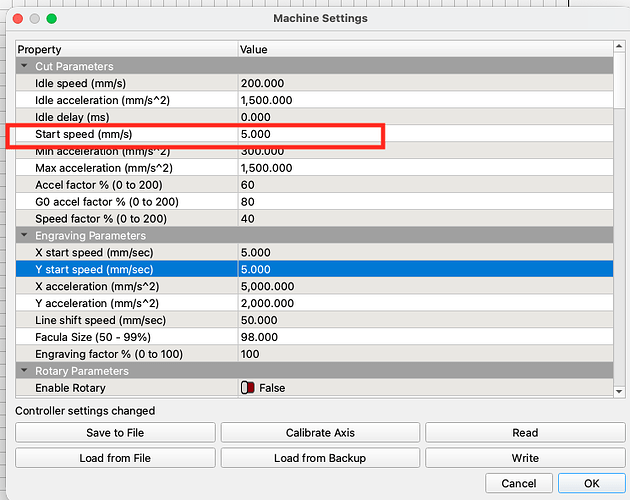Collapse the Engraving Parameters section
This screenshot has height=500, width=630.
click(24, 236)
